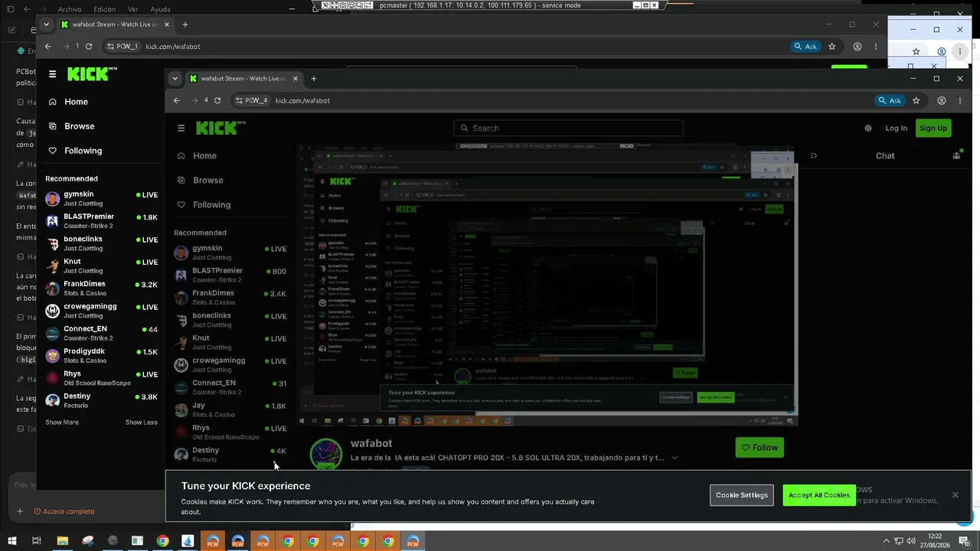
Task: Open a new tab in the front Chrome window
Action: click(313, 78)
